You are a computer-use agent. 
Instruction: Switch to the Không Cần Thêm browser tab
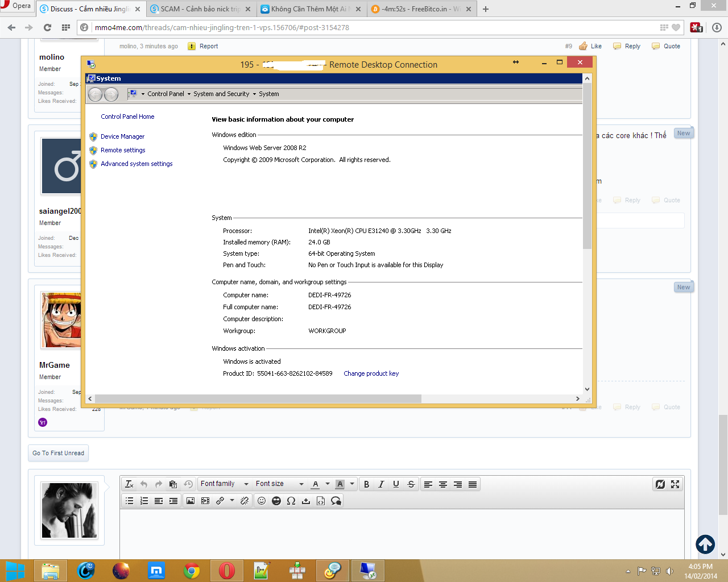tap(311, 9)
